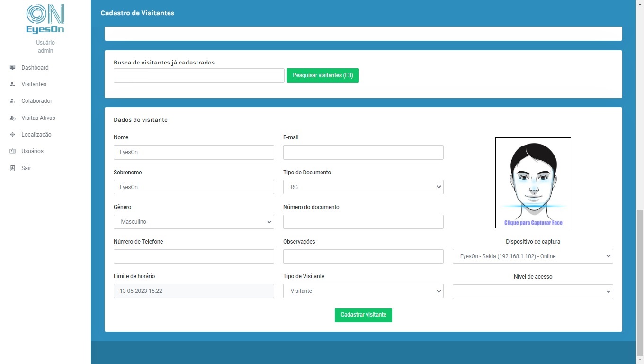Image resolution: width=644 pixels, height=364 pixels.
Task: Expand the Gênero dropdown
Action: coord(194,222)
